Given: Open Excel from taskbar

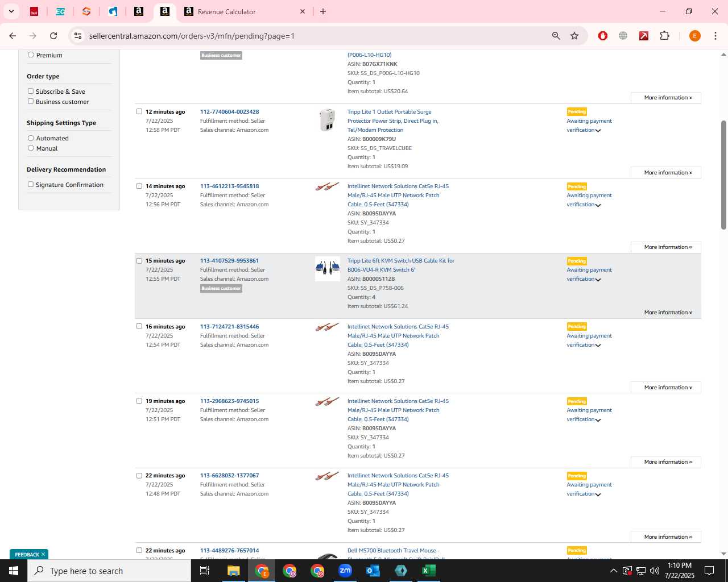Looking at the screenshot, I should tap(429, 571).
